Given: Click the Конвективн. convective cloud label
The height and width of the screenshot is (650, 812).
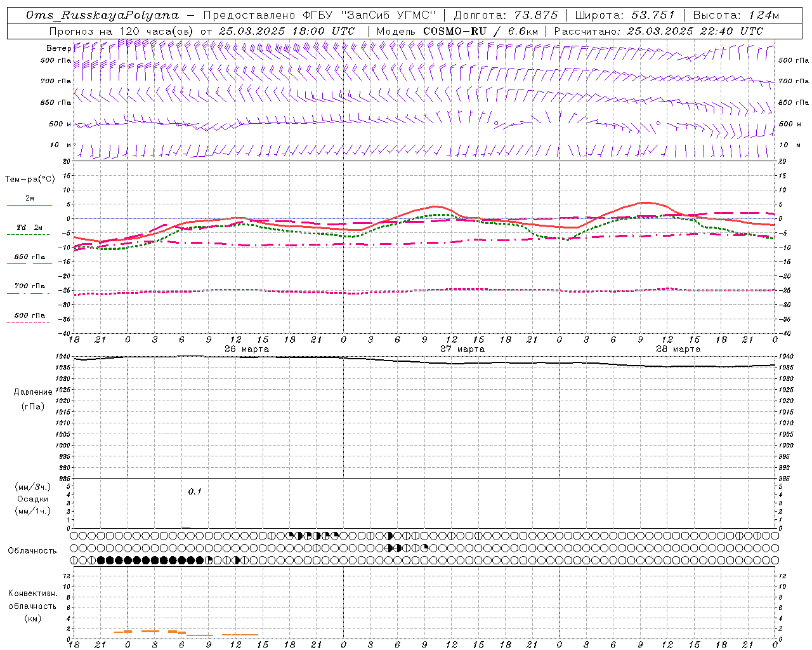Looking at the screenshot, I should click(x=32, y=594).
